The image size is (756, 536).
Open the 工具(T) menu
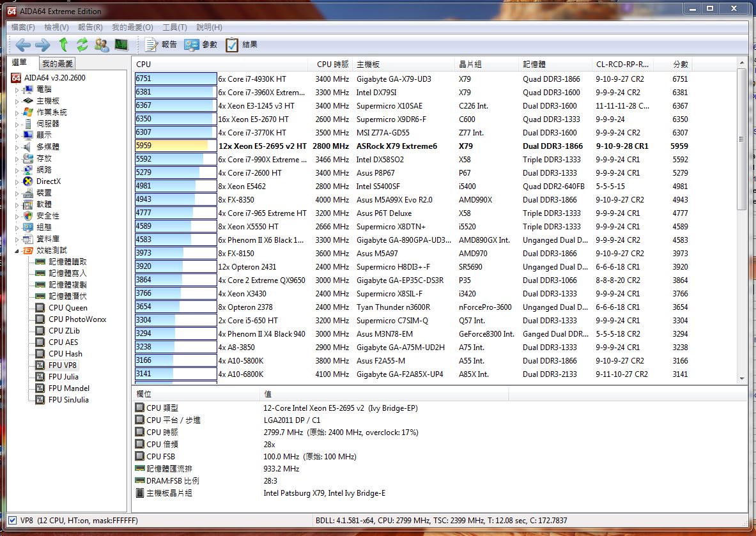pos(174,27)
